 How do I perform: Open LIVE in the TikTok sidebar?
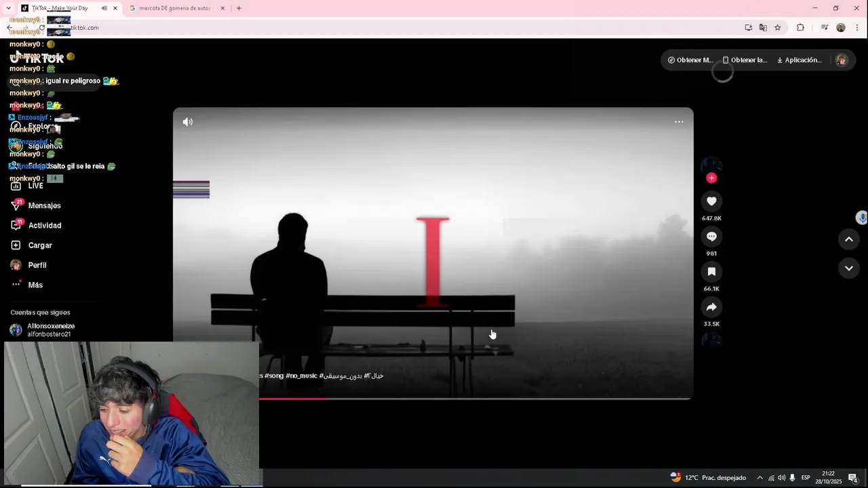[27, 186]
